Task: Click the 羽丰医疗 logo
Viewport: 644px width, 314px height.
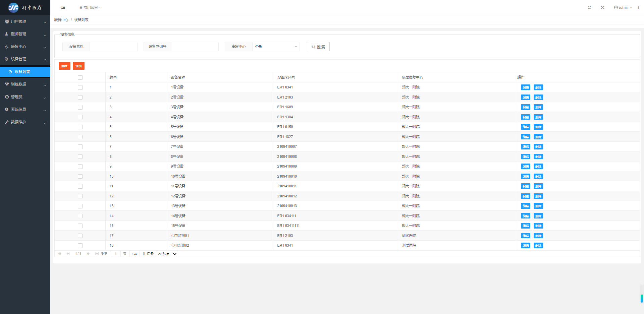Action: (x=25, y=7)
